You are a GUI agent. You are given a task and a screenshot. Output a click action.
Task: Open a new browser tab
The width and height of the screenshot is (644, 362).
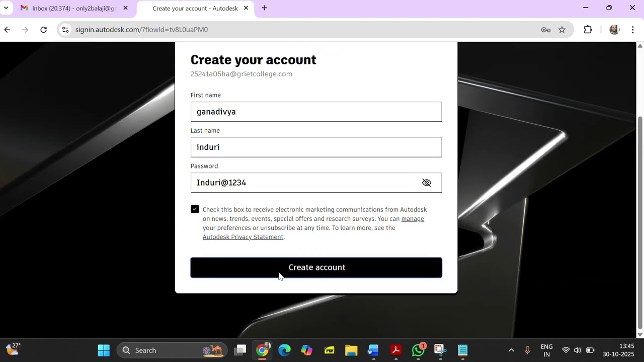coord(264,8)
